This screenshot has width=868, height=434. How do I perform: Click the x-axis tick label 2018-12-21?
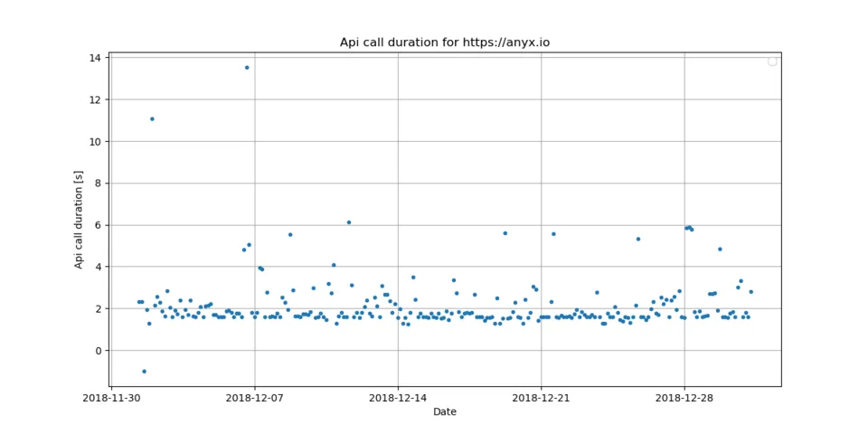coord(541,398)
